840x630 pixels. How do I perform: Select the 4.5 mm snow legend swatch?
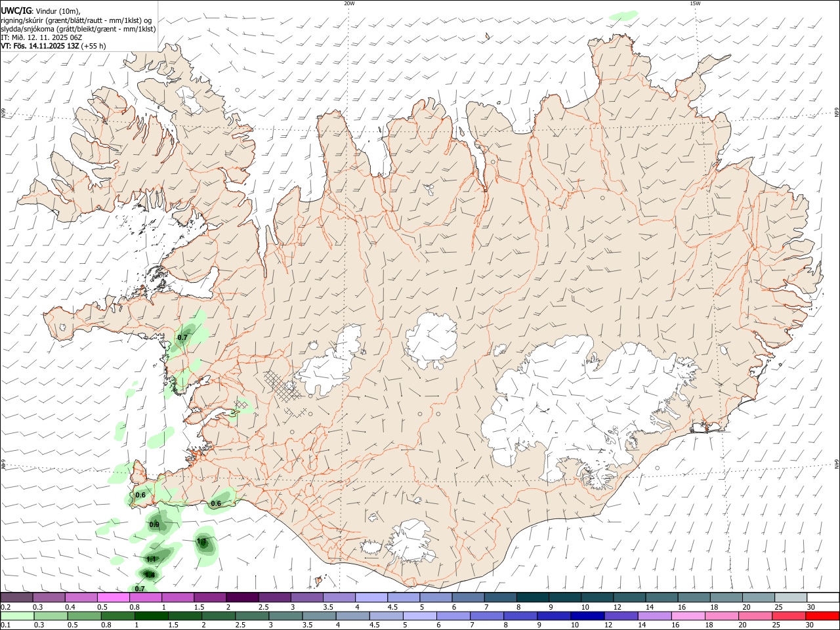coord(402,597)
